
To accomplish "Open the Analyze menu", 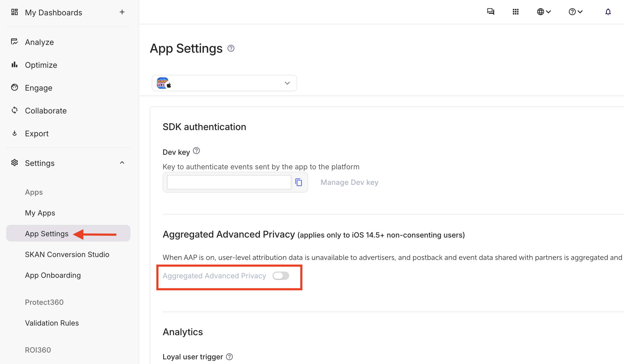I will (x=39, y=42).
